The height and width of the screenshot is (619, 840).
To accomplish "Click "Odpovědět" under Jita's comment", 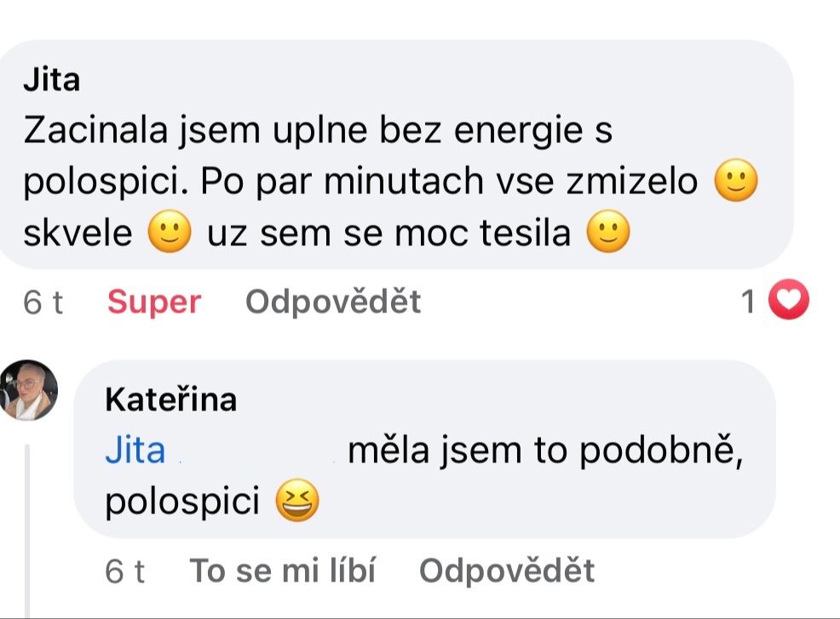I will click(332, 301).
